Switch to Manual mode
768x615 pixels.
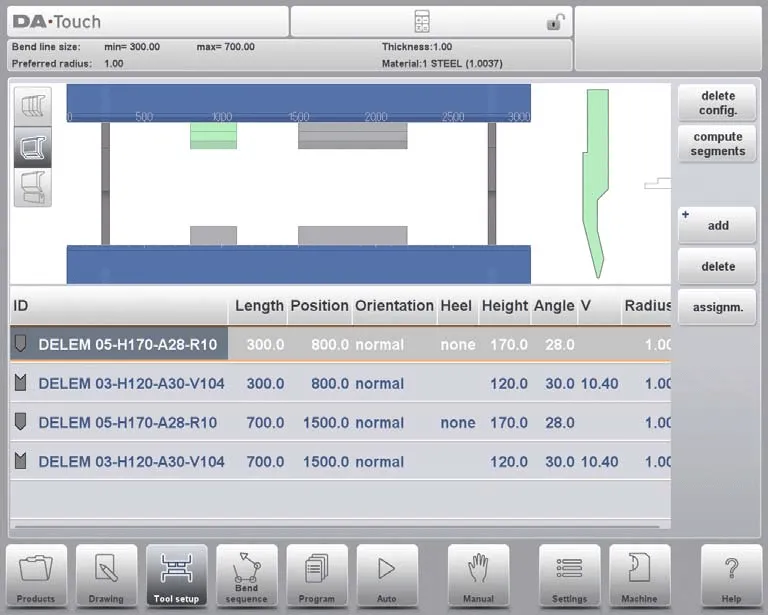coord(478,575)
